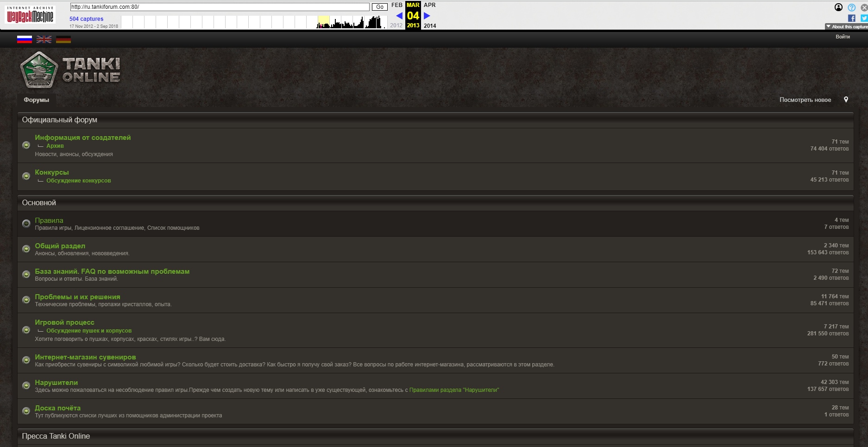This screenshot has height=447, width=868.
Task: Jump to FEB month capture
Action: click(x=397, y=5)
